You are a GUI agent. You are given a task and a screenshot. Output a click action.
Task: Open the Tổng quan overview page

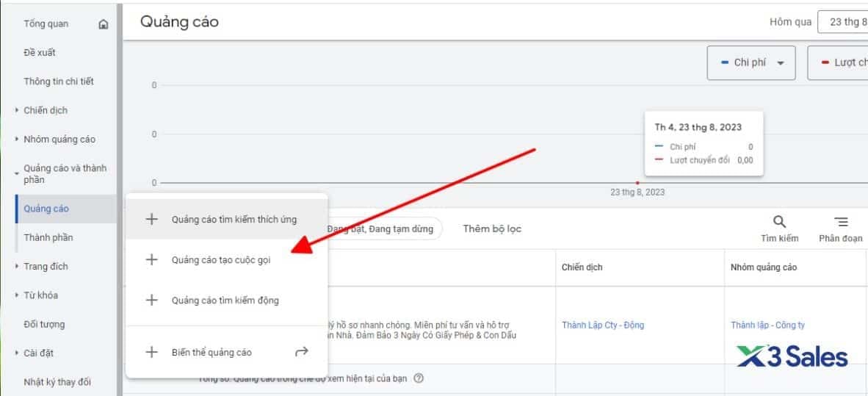[x=46, y=24]
